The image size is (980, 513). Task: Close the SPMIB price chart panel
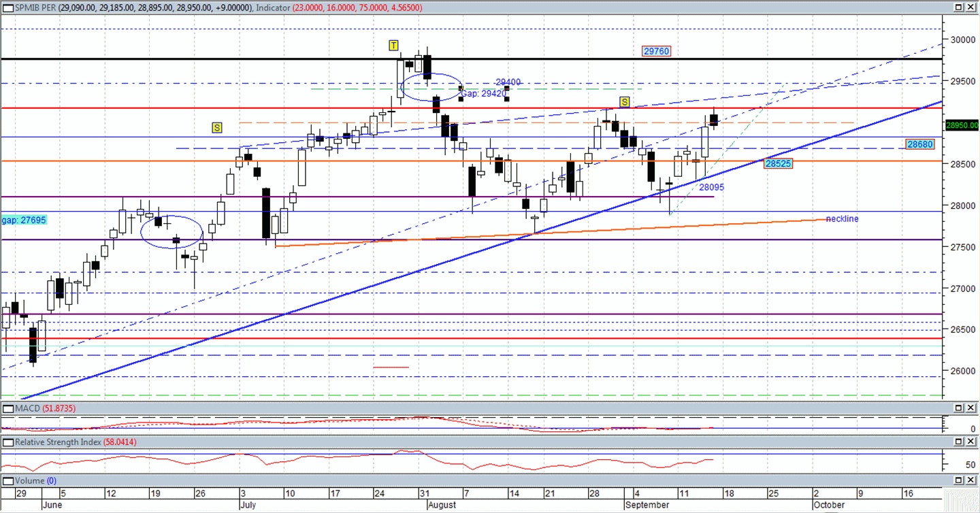[972, 7]
